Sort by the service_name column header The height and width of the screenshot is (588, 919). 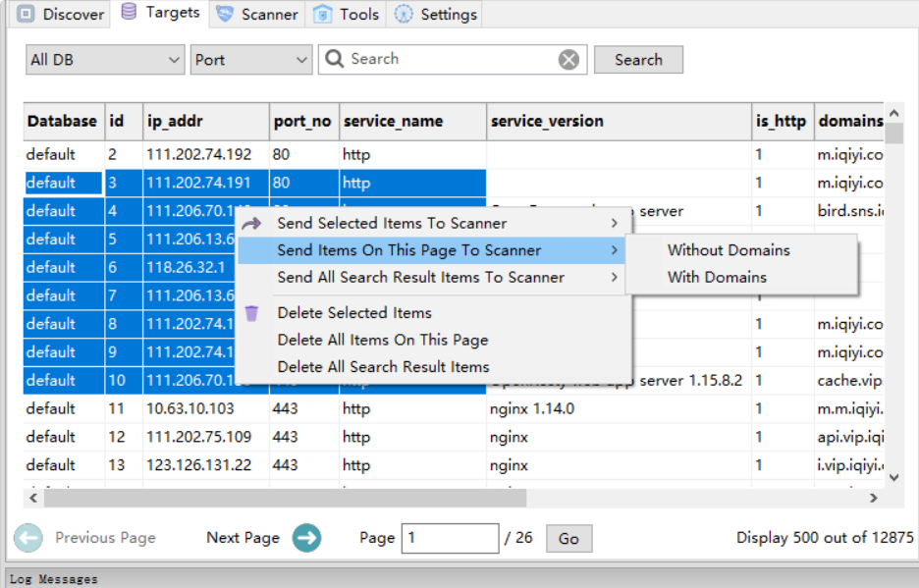tap(412, 122)
